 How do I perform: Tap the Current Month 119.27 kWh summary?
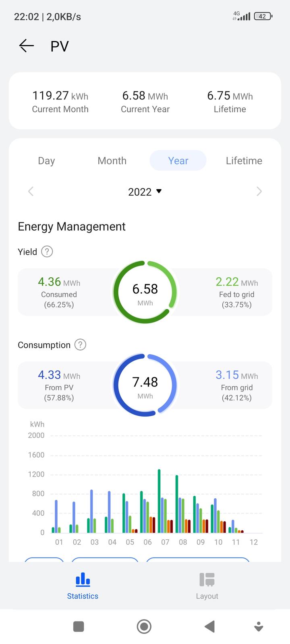[60, 101]
